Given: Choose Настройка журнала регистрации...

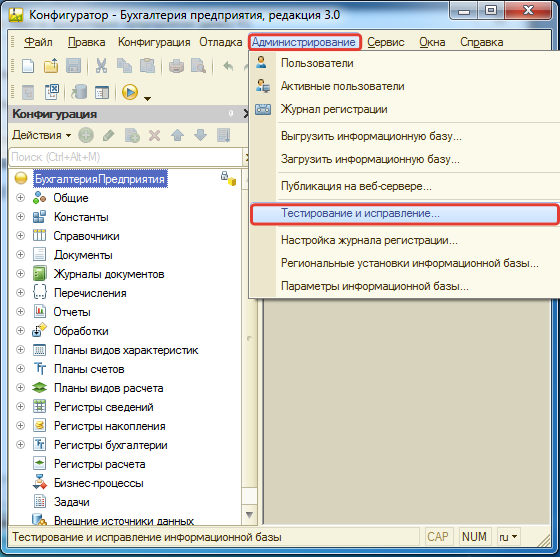Looking at the screenshot, I should click(405, 240).
